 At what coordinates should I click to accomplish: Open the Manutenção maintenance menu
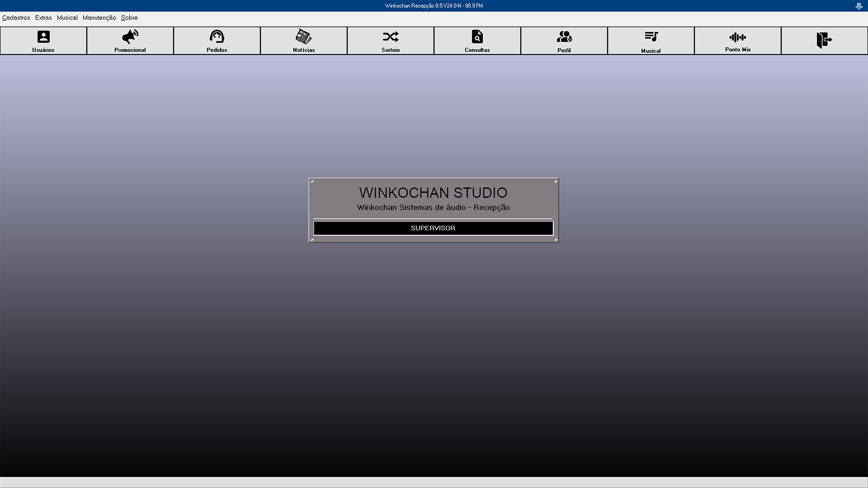99,17
